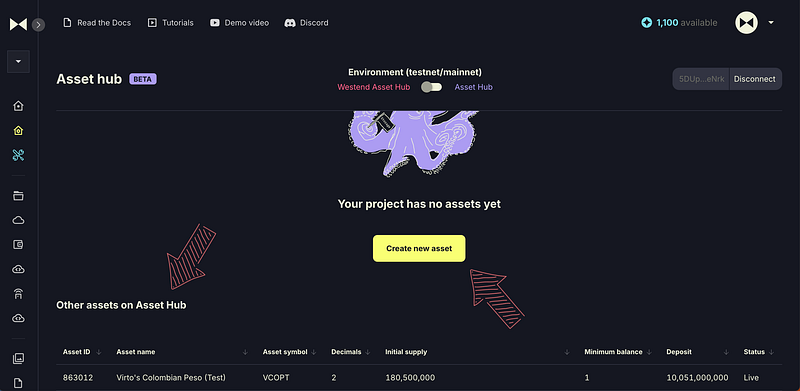
Task: Open the Tutorials link
Action: click(x=178, y=23)
